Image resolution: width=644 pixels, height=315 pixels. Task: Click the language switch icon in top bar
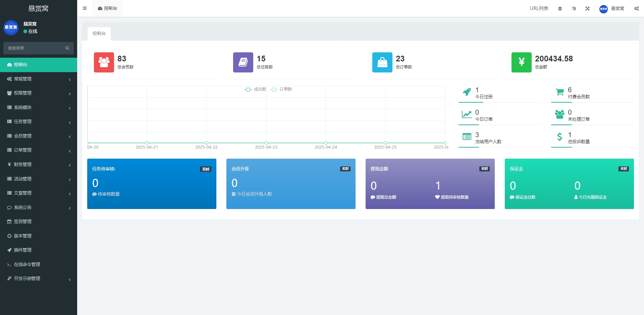(574, 9)
